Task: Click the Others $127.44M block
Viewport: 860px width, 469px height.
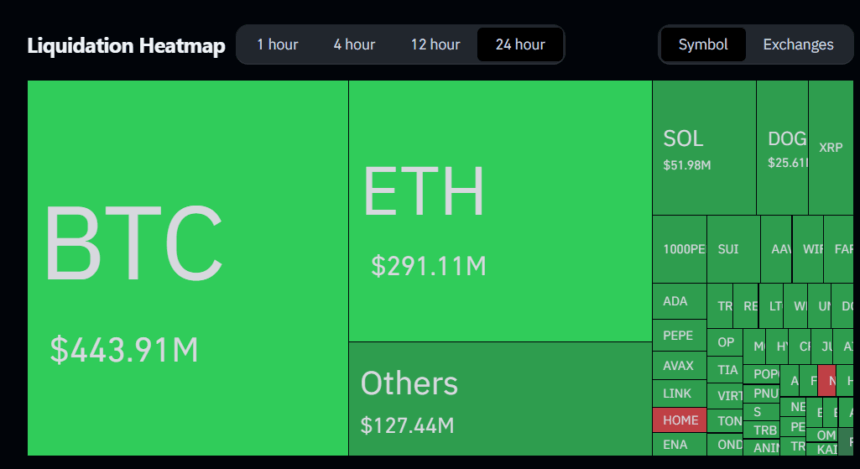Action: pos(500,398)
